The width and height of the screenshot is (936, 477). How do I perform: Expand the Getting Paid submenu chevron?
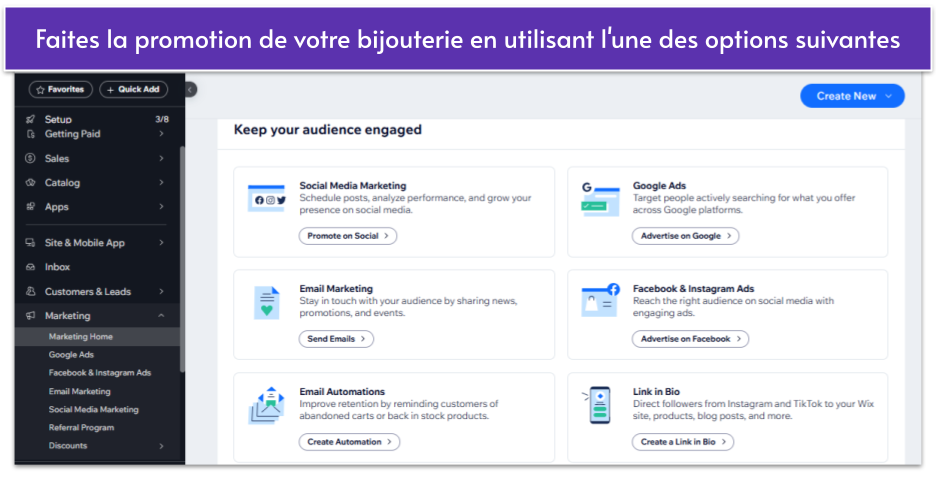point(161,134)
